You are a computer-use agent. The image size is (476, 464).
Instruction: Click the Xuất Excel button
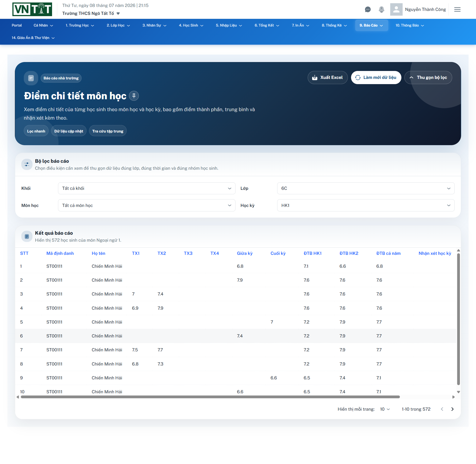pos(327,78)
